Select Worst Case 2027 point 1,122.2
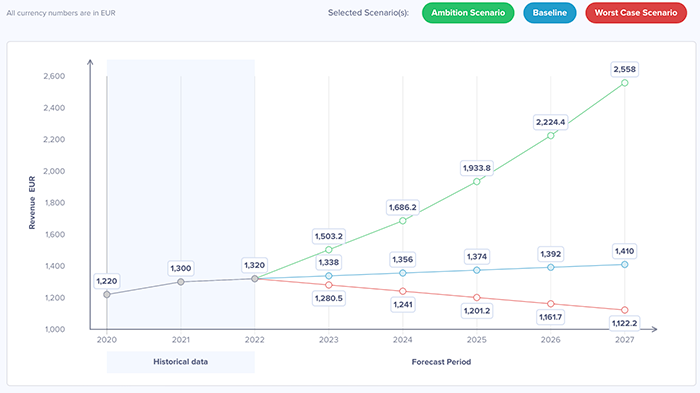This screenshot has height=393, width=700. 625,310
